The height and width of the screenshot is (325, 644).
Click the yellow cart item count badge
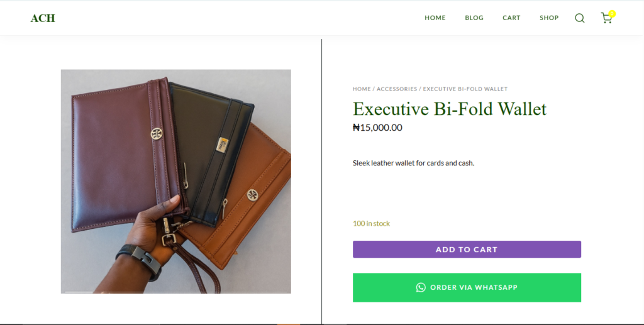pos(612,13)
